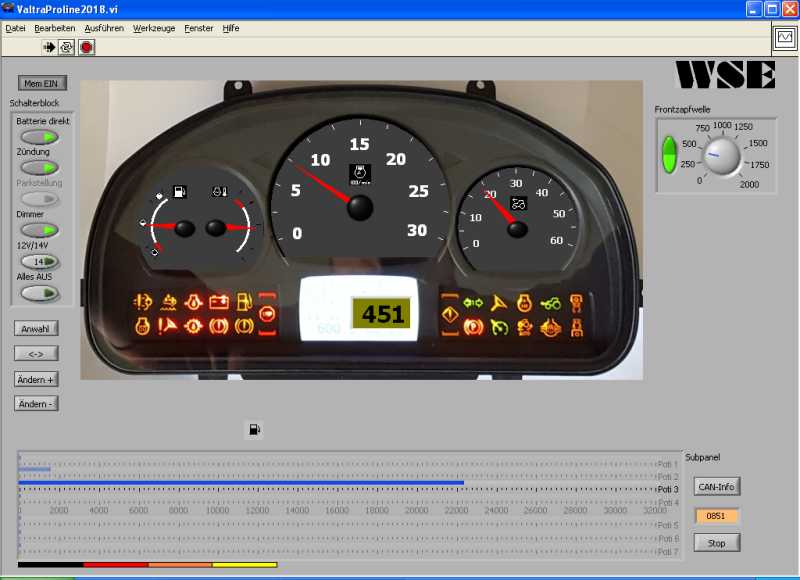Click the tachometer needle hub

click(360, 208)
